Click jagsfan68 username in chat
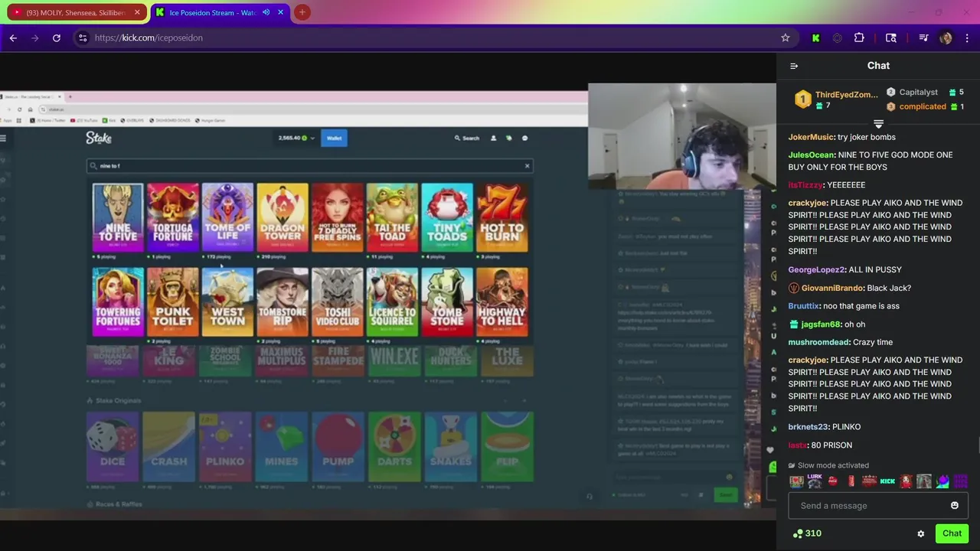The height and width of the screenshot is (551, 980). 821,324
